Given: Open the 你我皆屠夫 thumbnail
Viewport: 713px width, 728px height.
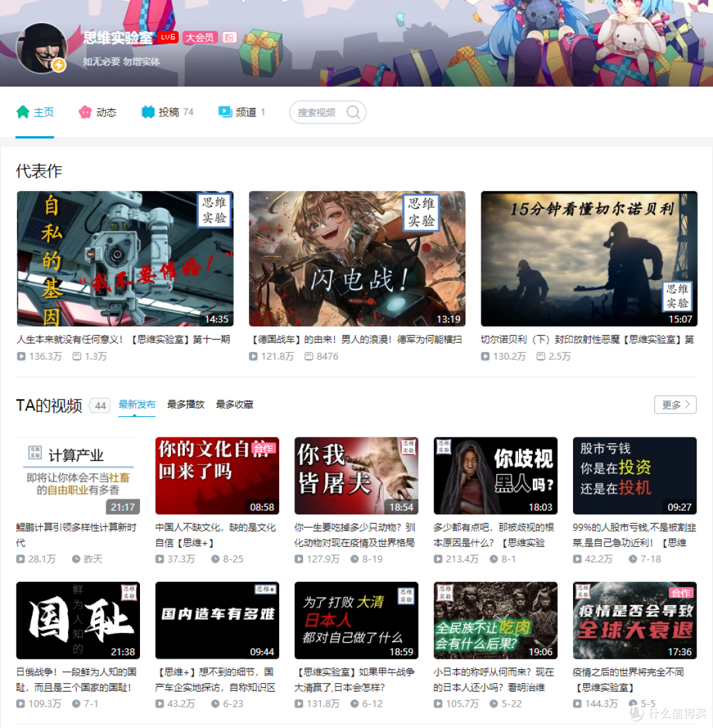Looking at the screenshot, I should (356, 476).
